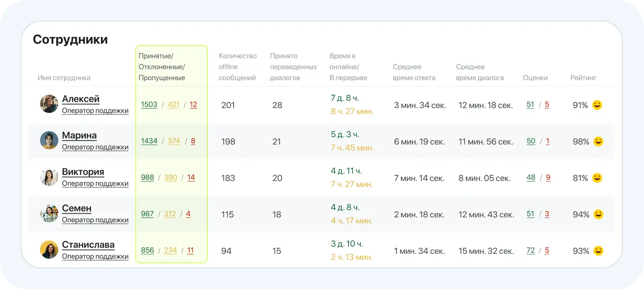Click Виктория's profile avatar photo
644x289 pixels.
[x=49, y=177]
